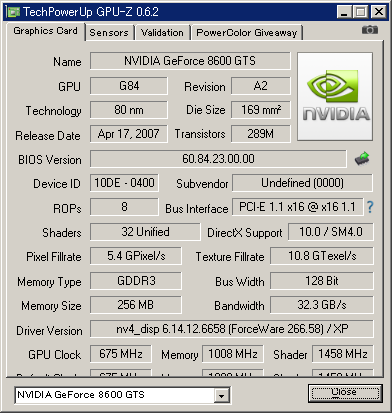This screenshot has width=392, height=413.
Task: Close GPU-Z with the title bar X
Action: pyautogui.click(x=379, y=12)
